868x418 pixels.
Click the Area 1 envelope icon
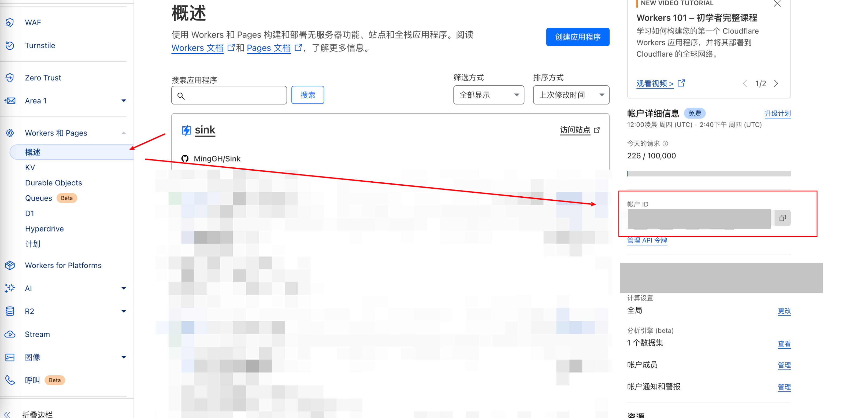click(10, 101)
